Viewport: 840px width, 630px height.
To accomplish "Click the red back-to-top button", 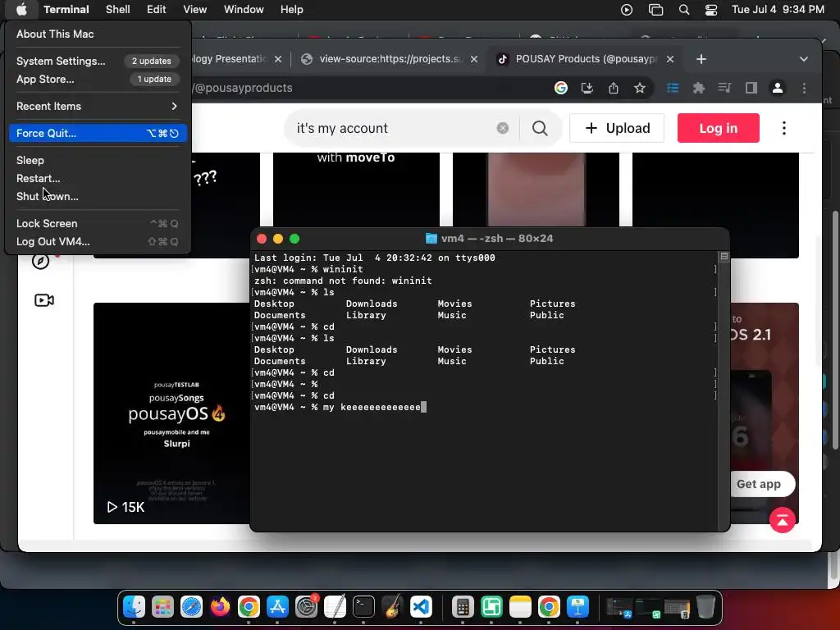I will pos(782,519).
